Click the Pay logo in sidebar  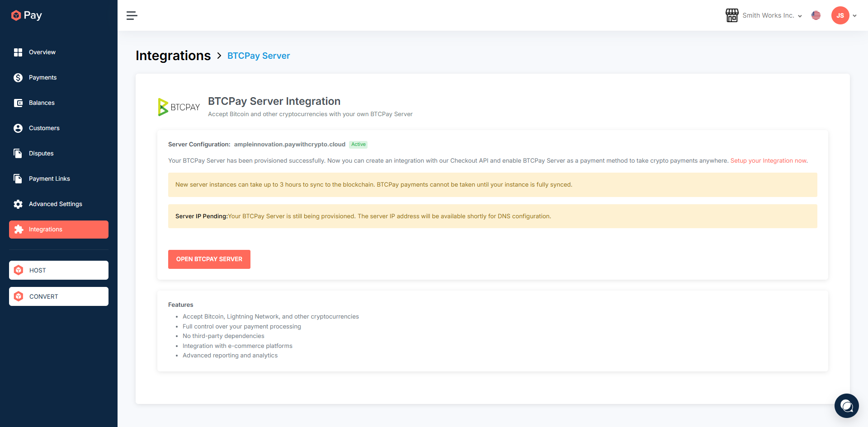click(x=26, y=15)
